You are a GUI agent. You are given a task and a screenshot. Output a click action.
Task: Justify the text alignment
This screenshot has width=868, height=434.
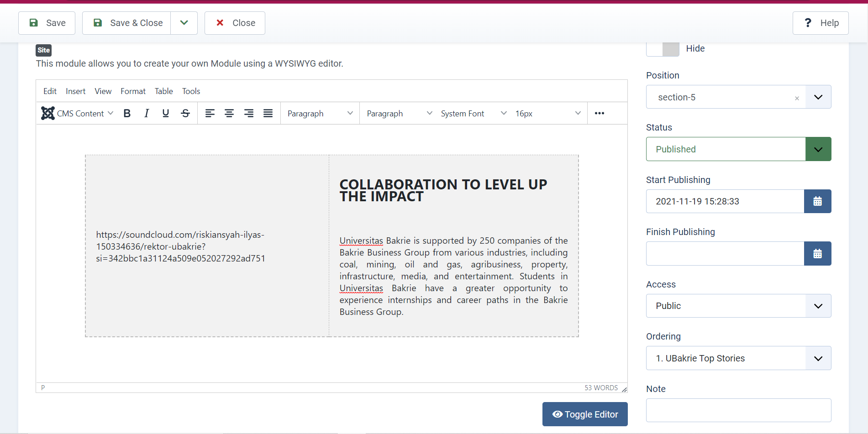268,114
